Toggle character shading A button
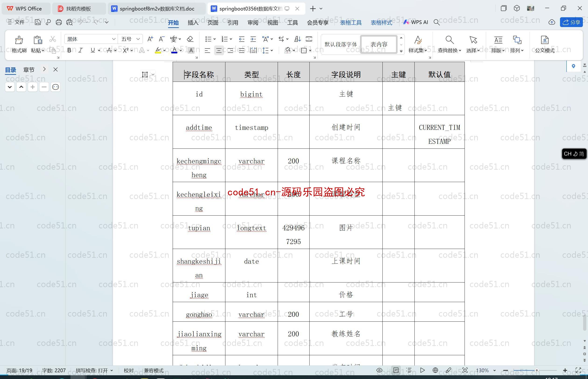 click(x=191, y=50)
